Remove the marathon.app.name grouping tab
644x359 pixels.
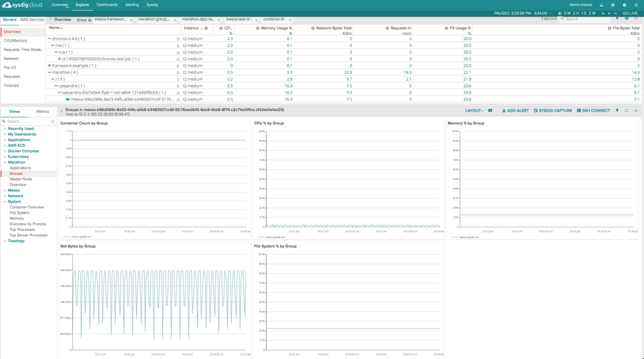[219, 20]
